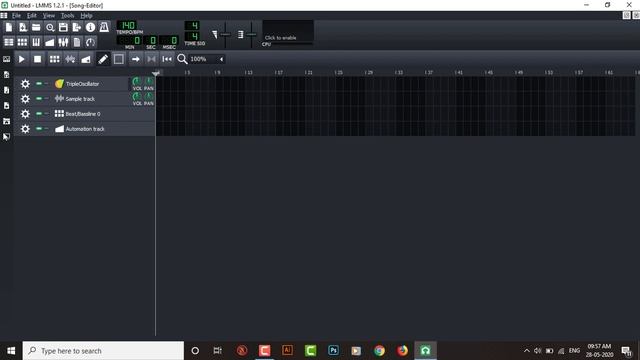Toggle the metronome

pos(104,27)
